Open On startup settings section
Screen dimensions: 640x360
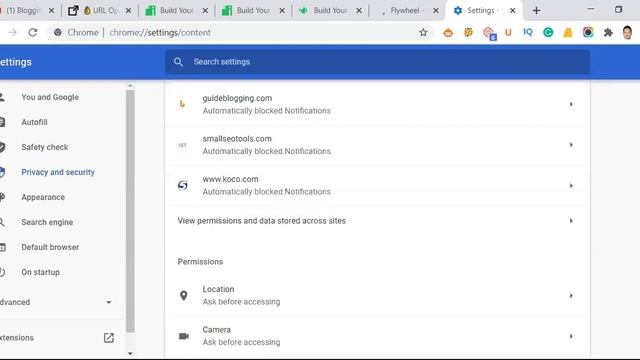point(40,272)
